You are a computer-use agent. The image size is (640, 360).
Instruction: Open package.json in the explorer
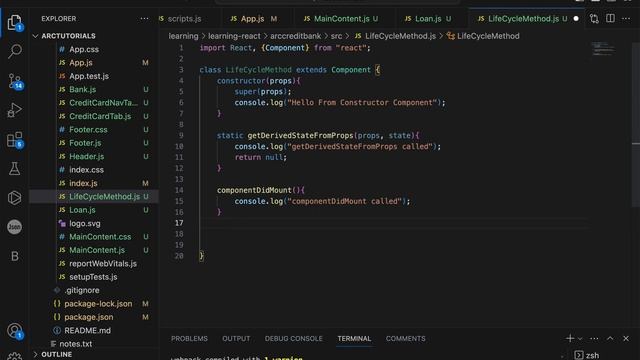pyautogui.click(x=89, y=317)
